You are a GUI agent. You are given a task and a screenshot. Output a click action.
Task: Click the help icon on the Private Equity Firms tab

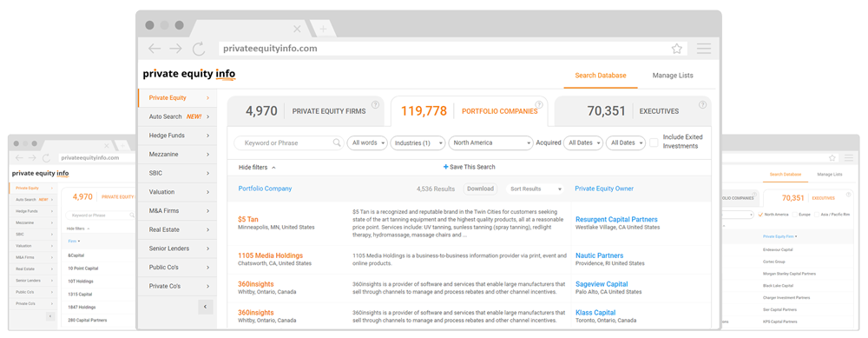tap(375, 104)
